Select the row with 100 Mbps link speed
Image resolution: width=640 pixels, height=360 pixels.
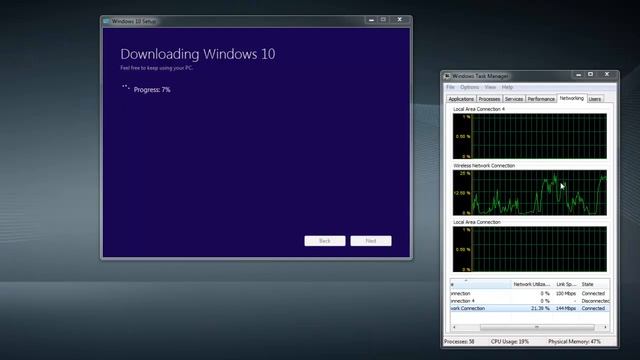tap(530, 293)
